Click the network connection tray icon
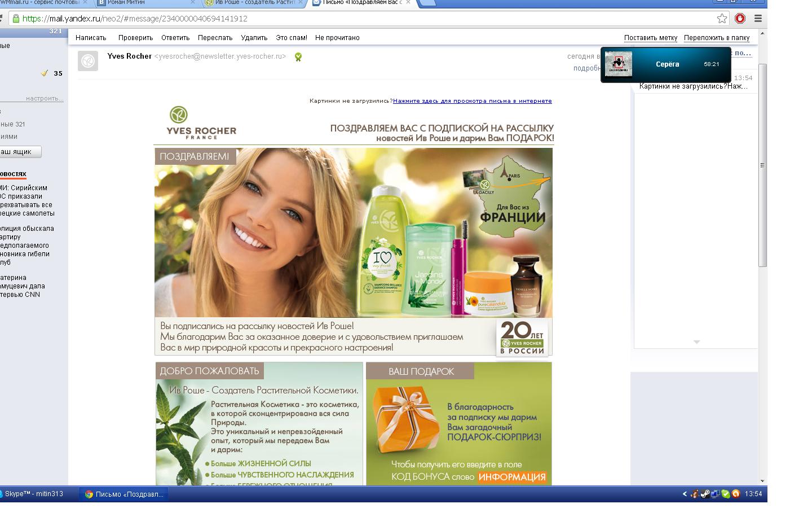Viewport: 812px width, 508px height. [x=716, y=494]
